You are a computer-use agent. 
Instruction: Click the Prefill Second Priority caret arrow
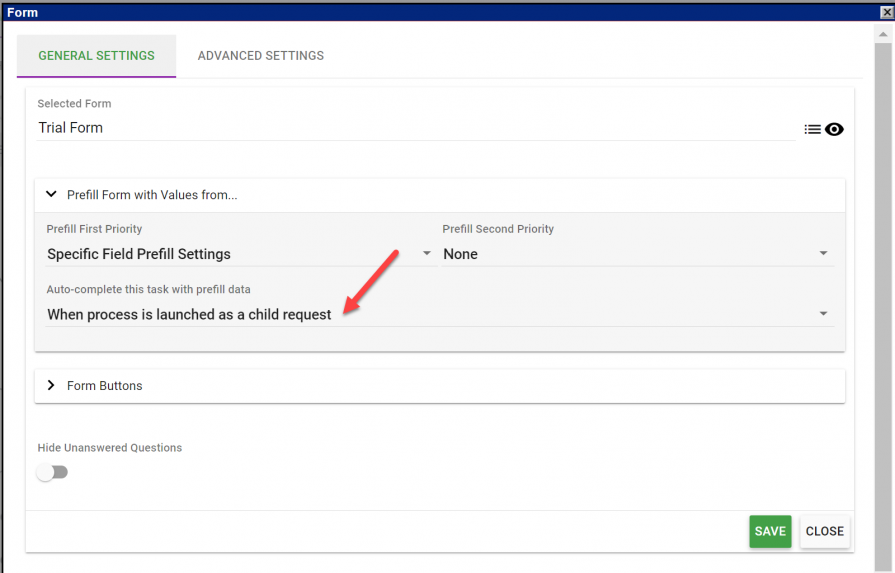click(823, 254)
